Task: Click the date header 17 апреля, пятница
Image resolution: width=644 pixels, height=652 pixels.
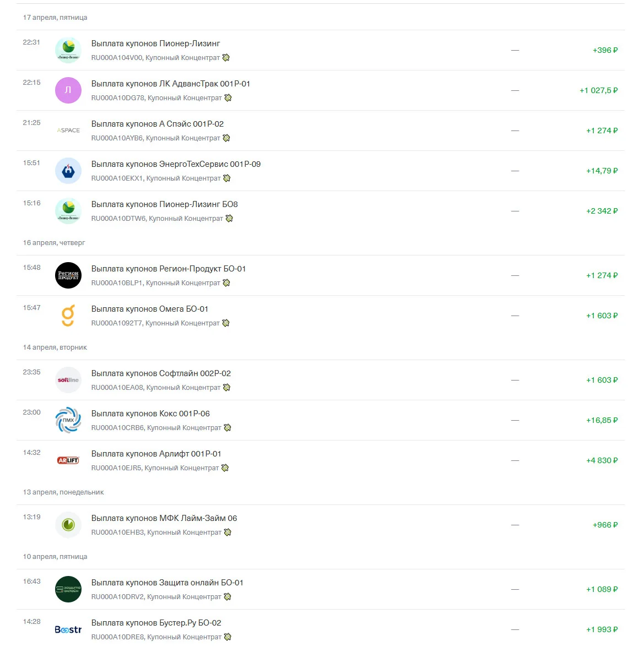Action: 55,18
